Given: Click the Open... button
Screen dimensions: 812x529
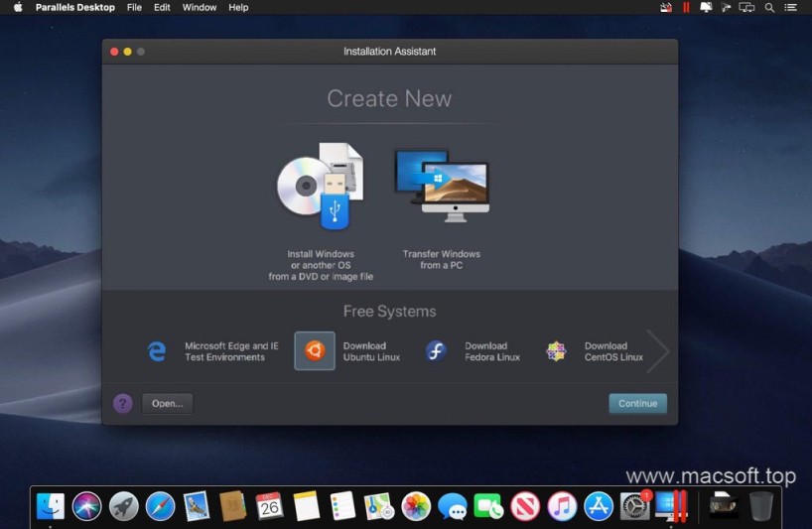Looking at the screenshot, I should (167, 404).
